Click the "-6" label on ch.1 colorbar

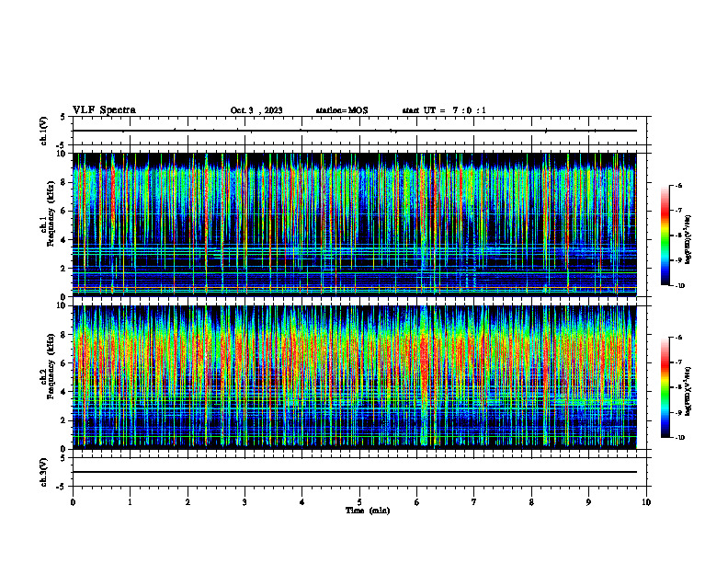[x=678, y=186]
